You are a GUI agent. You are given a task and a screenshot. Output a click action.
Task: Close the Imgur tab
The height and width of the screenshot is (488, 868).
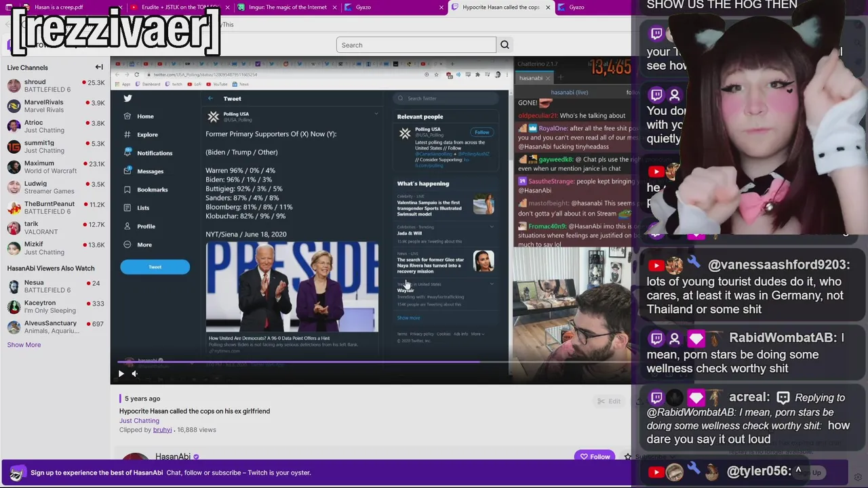[335, 7]
